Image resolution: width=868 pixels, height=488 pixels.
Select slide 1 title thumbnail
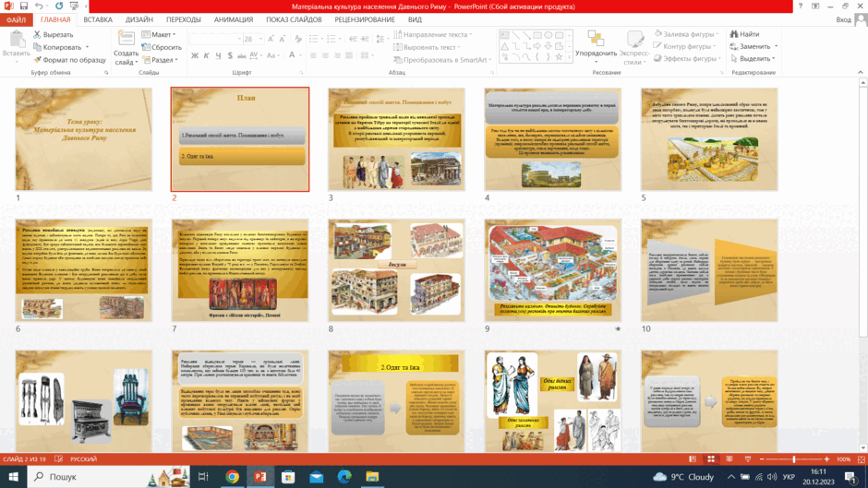point(84,139)
